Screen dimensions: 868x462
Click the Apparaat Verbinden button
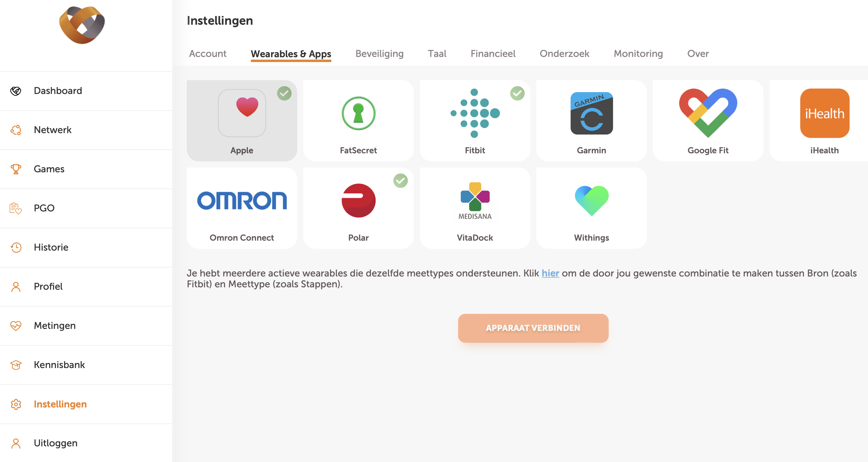[533, 328]
